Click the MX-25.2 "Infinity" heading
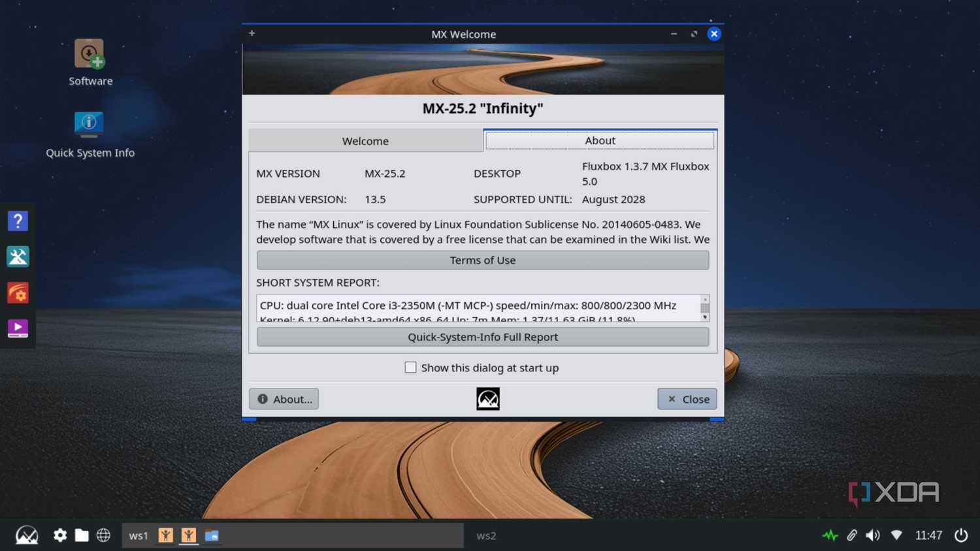This screenshot has height=551, width=980. point(483,108)
